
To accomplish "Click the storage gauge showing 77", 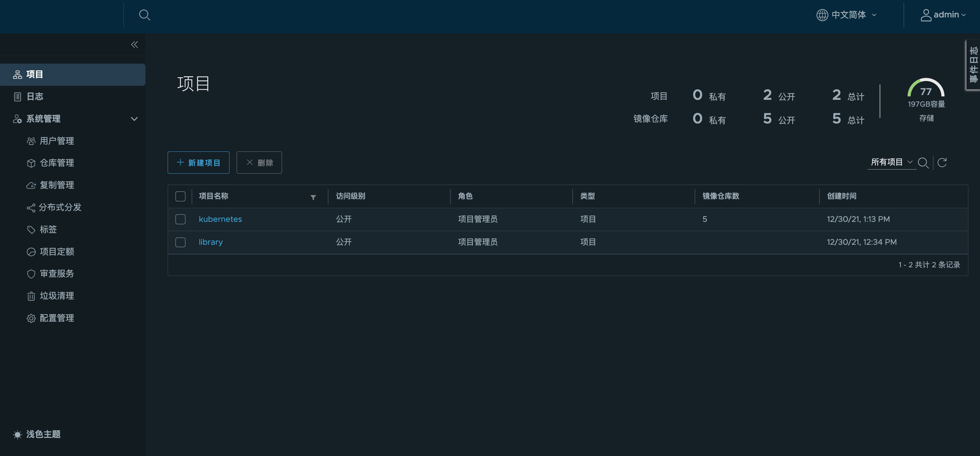I will (926, 88).
